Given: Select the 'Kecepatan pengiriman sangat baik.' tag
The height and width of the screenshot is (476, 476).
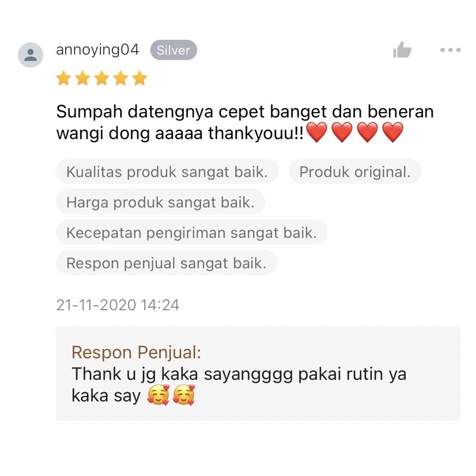Looking at the screenshot, I should [192, 233].
